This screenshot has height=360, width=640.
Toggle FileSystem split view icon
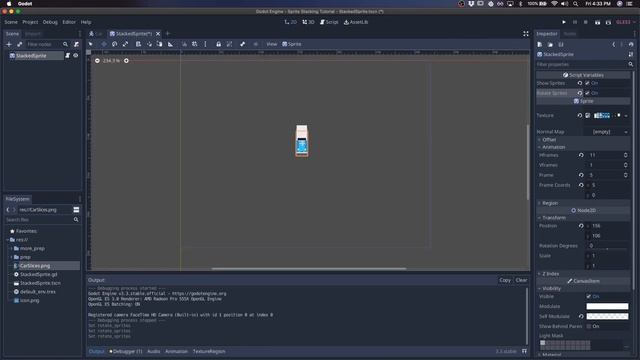pos(76,210)
